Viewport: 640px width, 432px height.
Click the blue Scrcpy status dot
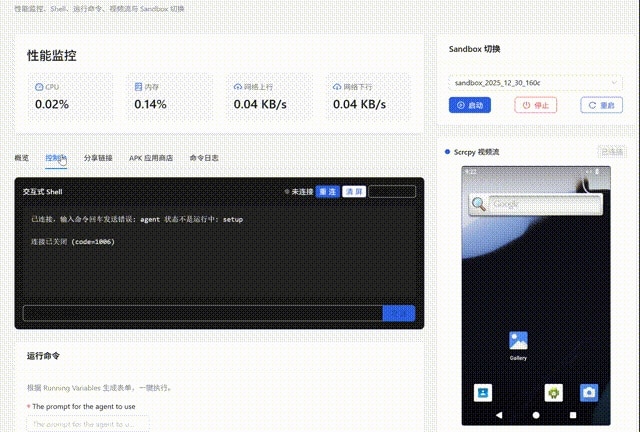point(447,152)
